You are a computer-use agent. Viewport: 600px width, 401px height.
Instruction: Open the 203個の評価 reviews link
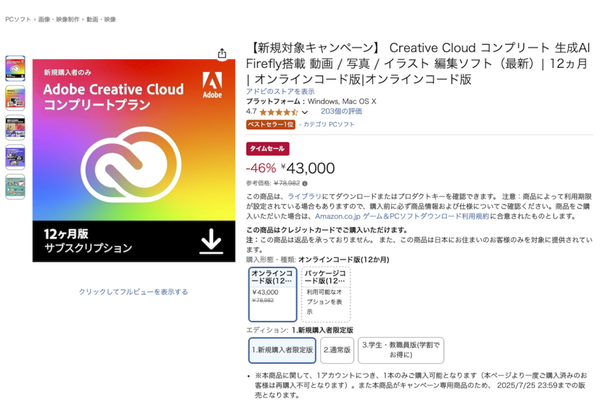point(341,111)
